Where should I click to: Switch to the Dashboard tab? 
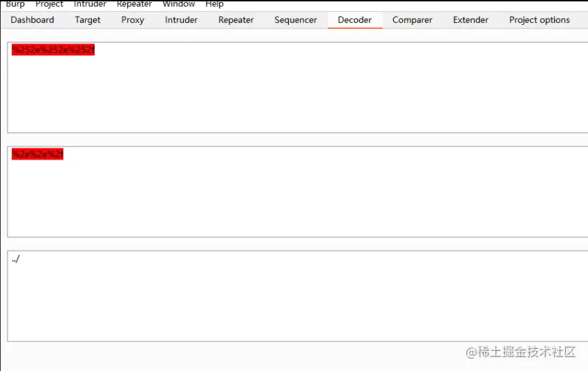point(32,20)
